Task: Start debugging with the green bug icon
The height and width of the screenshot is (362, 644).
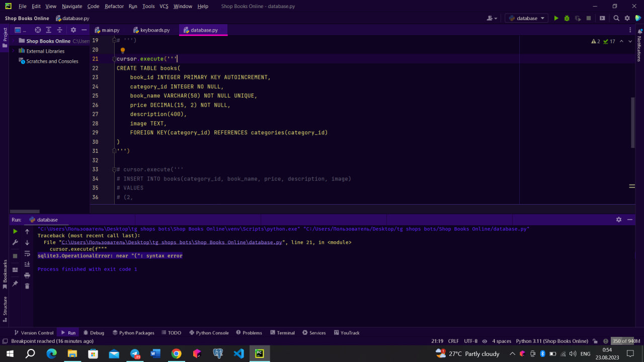Action: coord(567,18)
